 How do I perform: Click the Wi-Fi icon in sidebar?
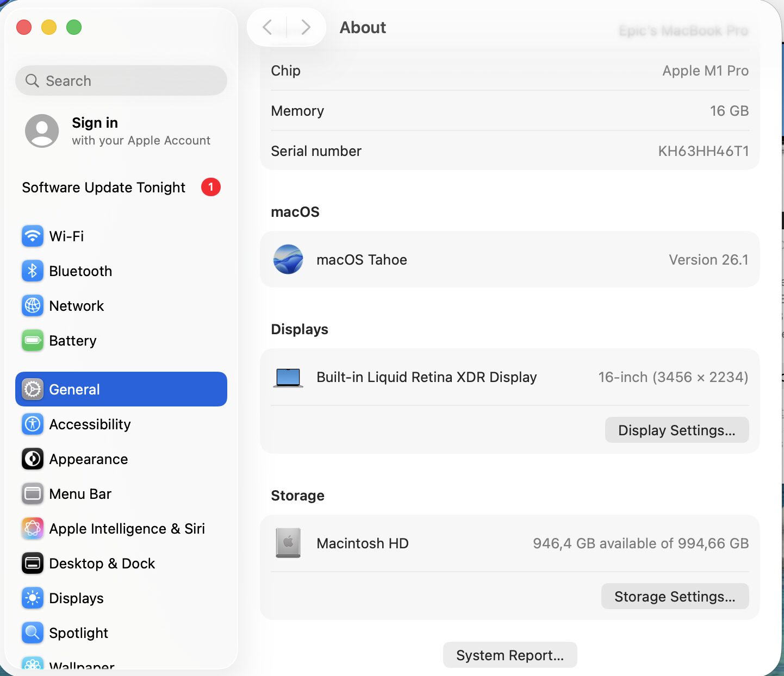[x=33, y=236]
